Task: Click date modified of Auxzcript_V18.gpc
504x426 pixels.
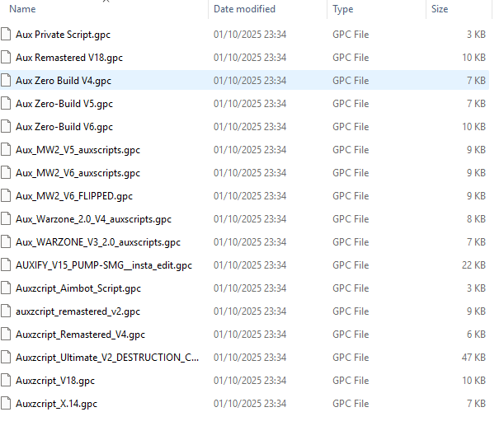Action: point(250,381)
